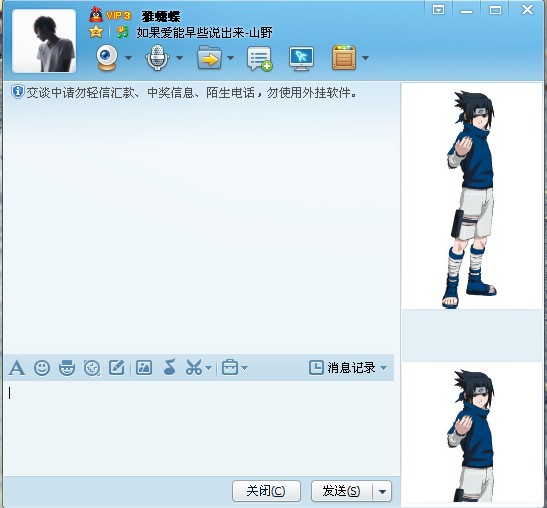Start a video call with the webcam icon
This screenshot has width=547, height=508.
(107, 58)
